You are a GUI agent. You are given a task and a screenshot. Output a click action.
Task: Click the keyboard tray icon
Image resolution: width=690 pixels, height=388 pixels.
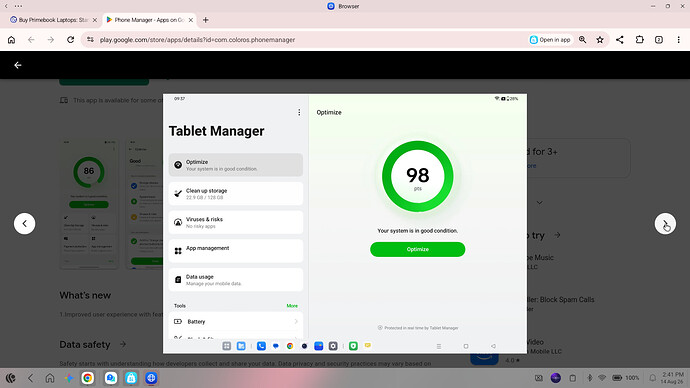[539, 378]
